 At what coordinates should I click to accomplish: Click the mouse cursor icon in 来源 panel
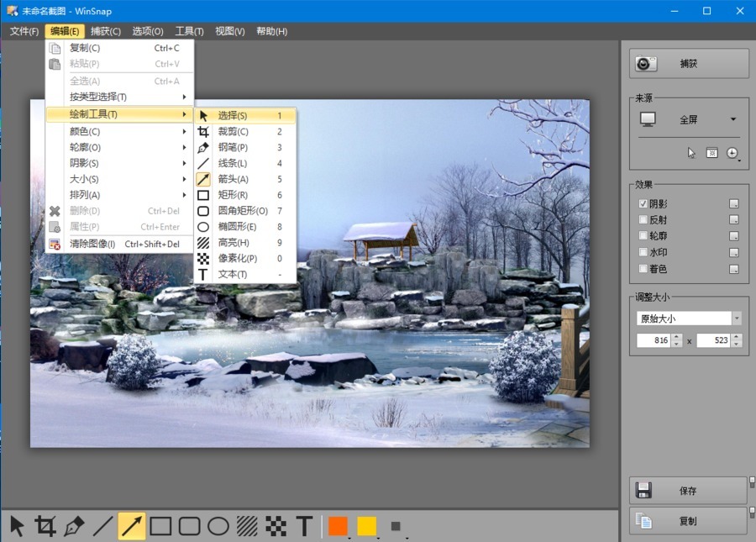click(x=691, y=153)
